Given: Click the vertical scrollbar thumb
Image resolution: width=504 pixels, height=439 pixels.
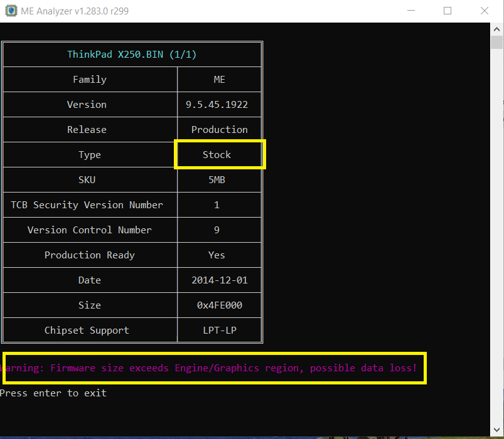Looking at the screenshot, I should pos(496,42).
